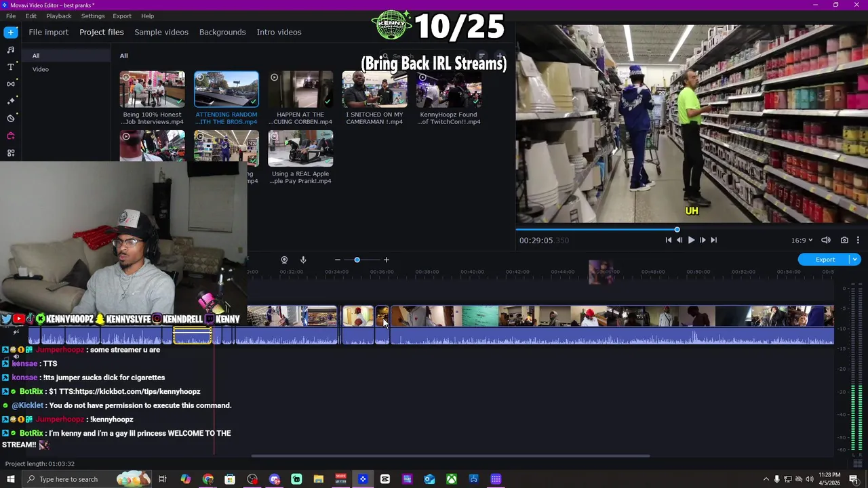Select the highlighted audio clip on the timeline
The height and width of the screenshot is (488, 868).
[193, 335]
